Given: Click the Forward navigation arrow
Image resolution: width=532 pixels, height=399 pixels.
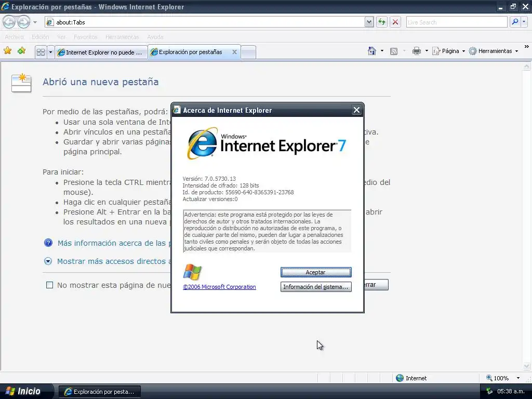Looking at the screenshot, I should (23, 22).
